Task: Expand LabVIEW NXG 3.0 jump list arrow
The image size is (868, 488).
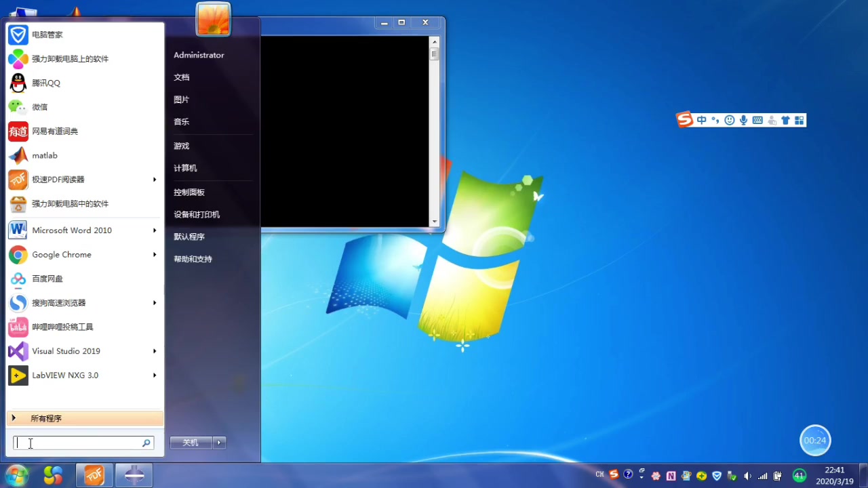Action: (x=155, y=375)
